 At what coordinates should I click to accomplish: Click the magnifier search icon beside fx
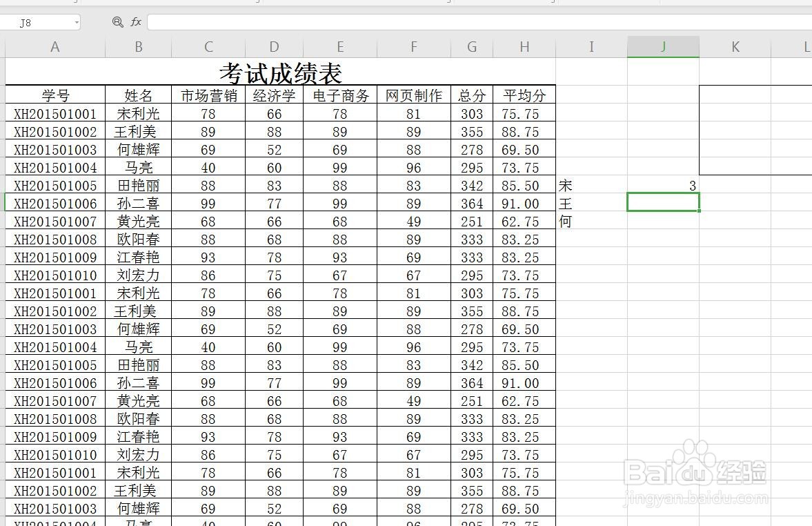(x=117, y=21)
